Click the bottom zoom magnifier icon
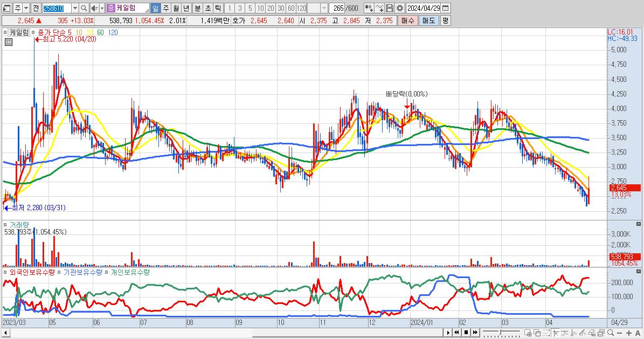The image size is (644, 339). [x=611, y=333]
